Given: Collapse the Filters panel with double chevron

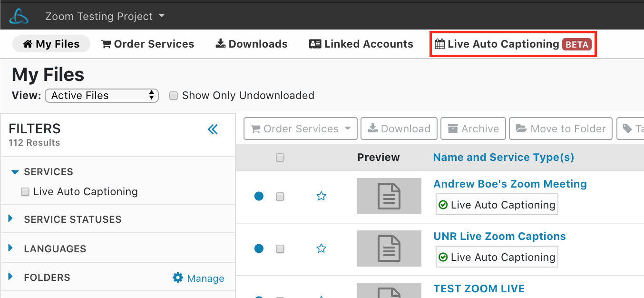Looking at the screenshot, I should click(213, 129).
